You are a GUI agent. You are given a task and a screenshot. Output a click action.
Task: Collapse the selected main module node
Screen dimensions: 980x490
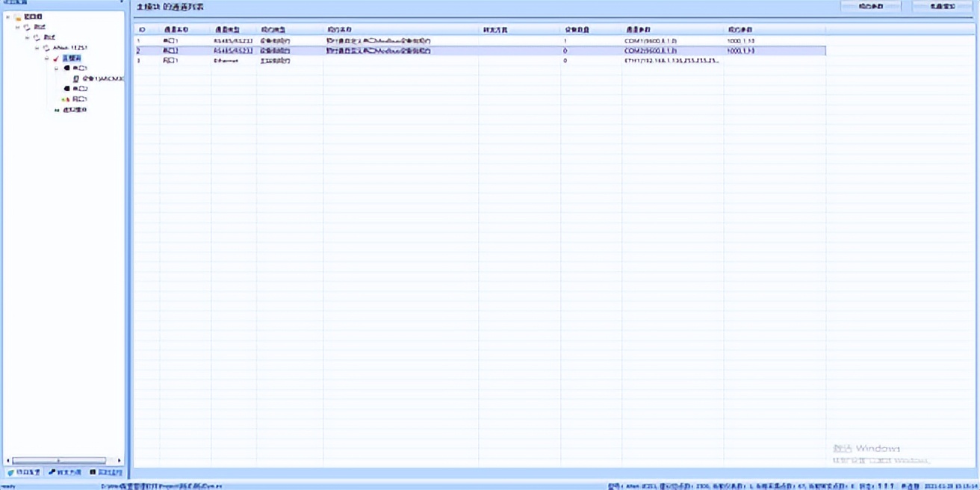click(x=46, y=58)
